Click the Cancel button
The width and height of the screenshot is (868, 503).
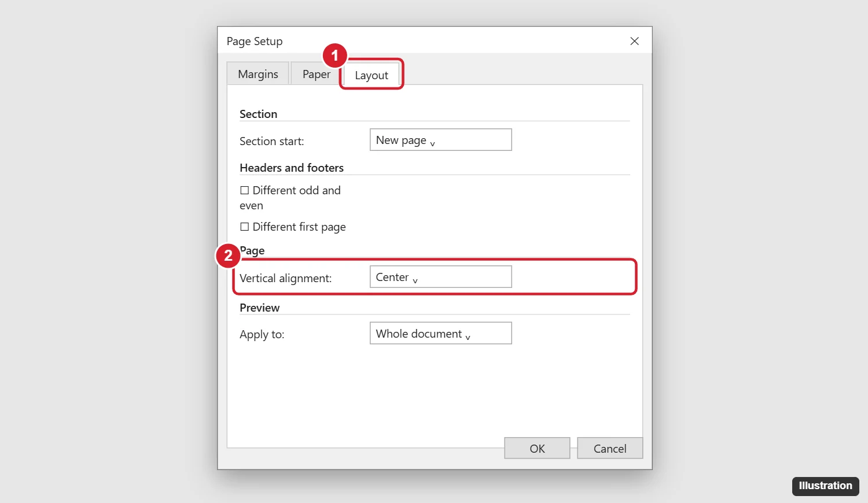point(610,448)
